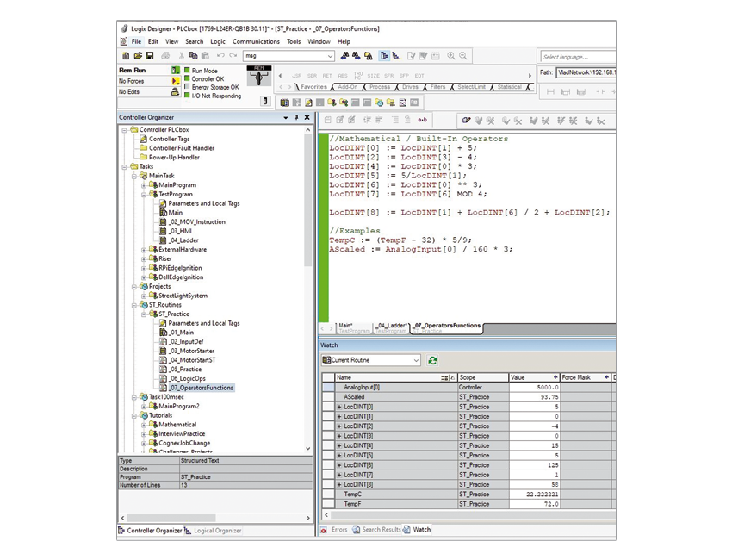Insert the JSR instruction button

296,76
